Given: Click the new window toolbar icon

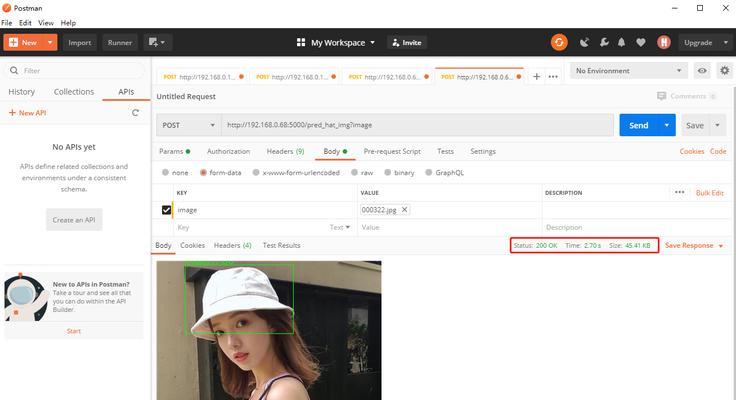Looking at the screenshot, I should (157, 43).
